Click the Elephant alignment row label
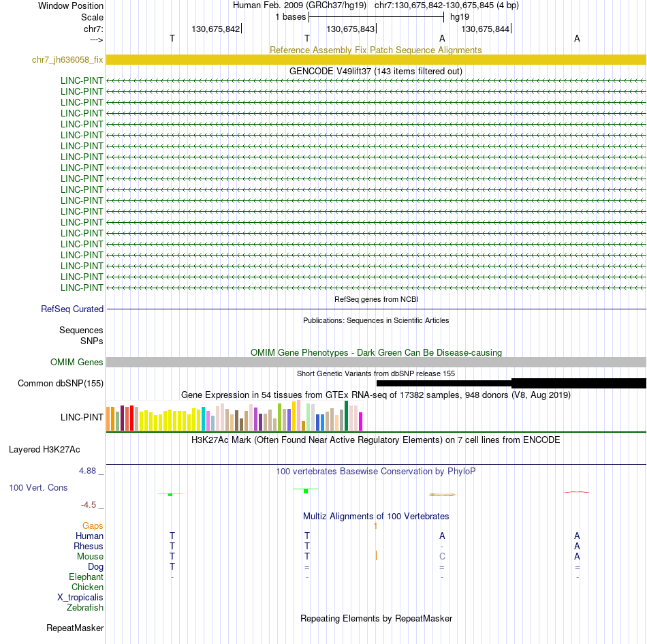The height and width of the screenshot is (644, 647). (x=86, y=577)
